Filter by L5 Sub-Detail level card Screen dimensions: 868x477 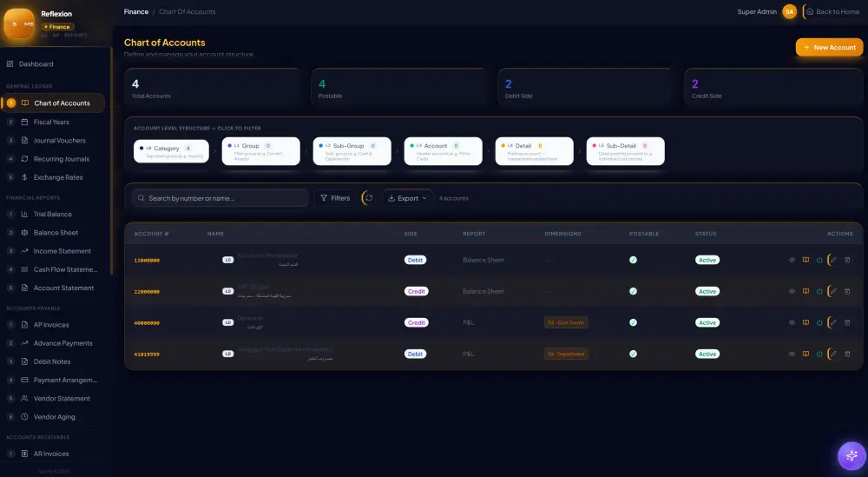point(626,151)
